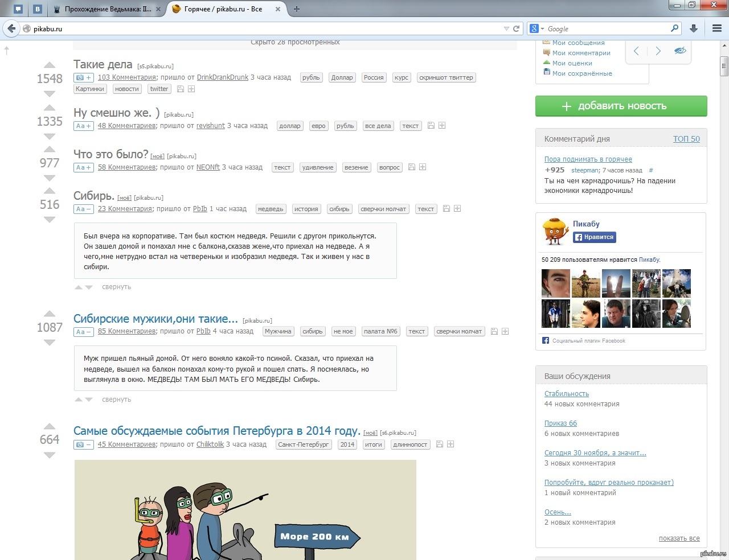The width and height of the screenshot is (729, 560).
Task: Save the post 'Такие дела' via floppy icon
Action: click(181, 89)
